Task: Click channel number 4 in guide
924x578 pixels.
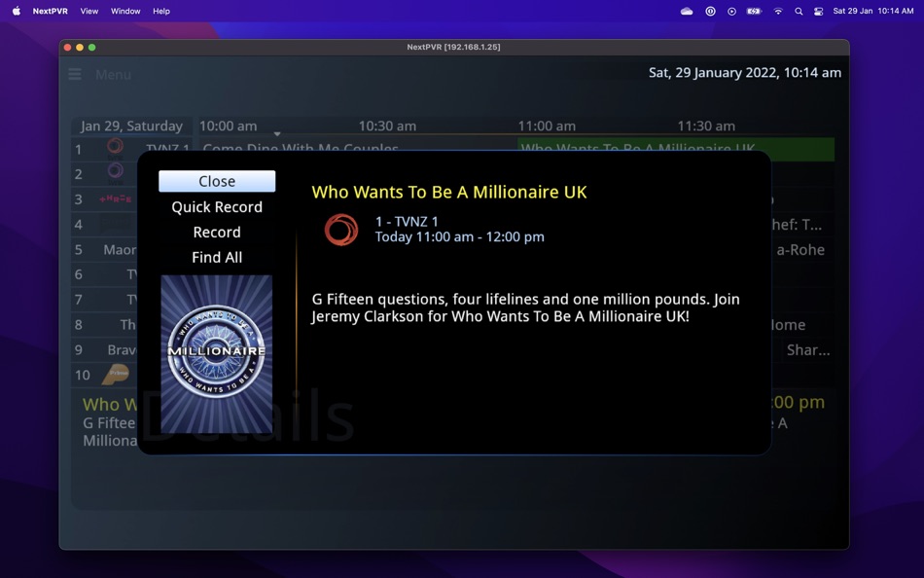Action: (79, 225)
